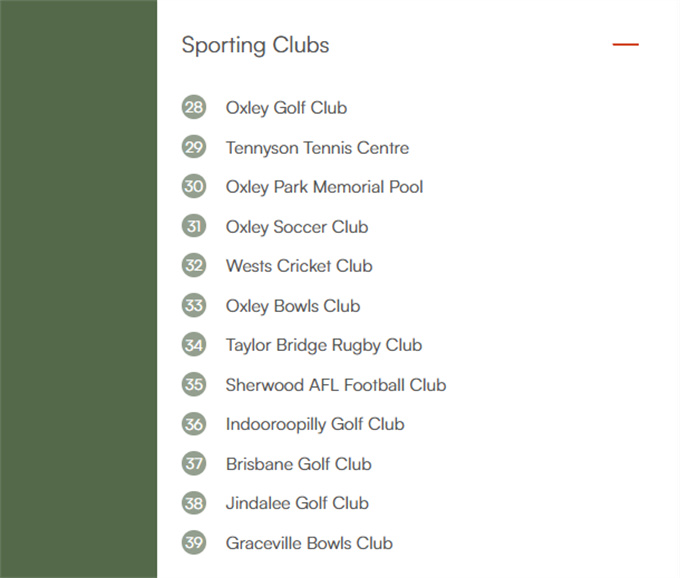This screenshot has height=578, width=680.
Task: Choose Jindalee Golf Club entry
Action: point(298,503)
